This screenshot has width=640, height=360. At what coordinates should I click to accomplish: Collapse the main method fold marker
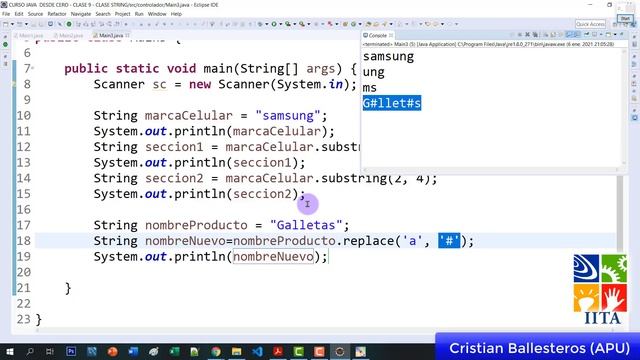pyautogui.click(x=33, y=68)
